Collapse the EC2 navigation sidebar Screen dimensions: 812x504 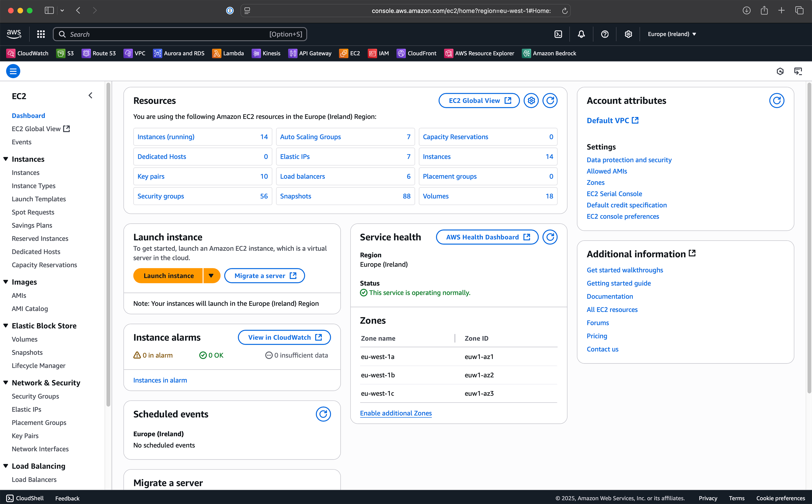tap(90, 96)
